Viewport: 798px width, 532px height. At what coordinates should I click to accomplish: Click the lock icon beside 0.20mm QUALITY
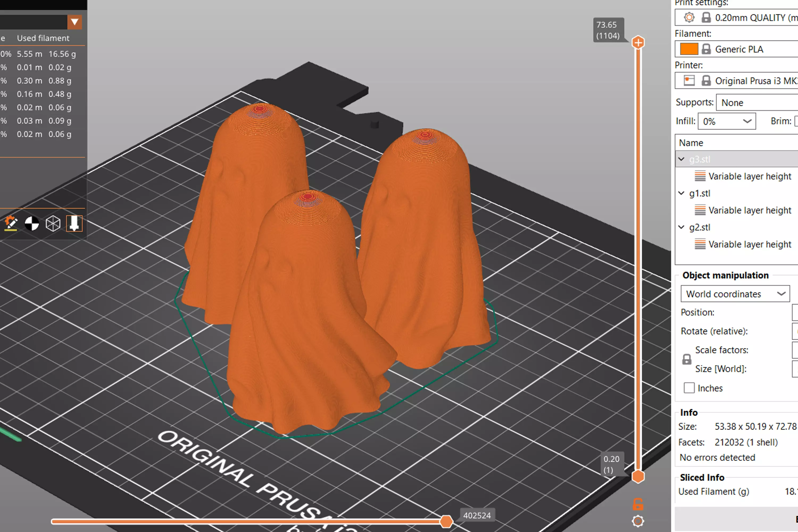click(706, 17)
